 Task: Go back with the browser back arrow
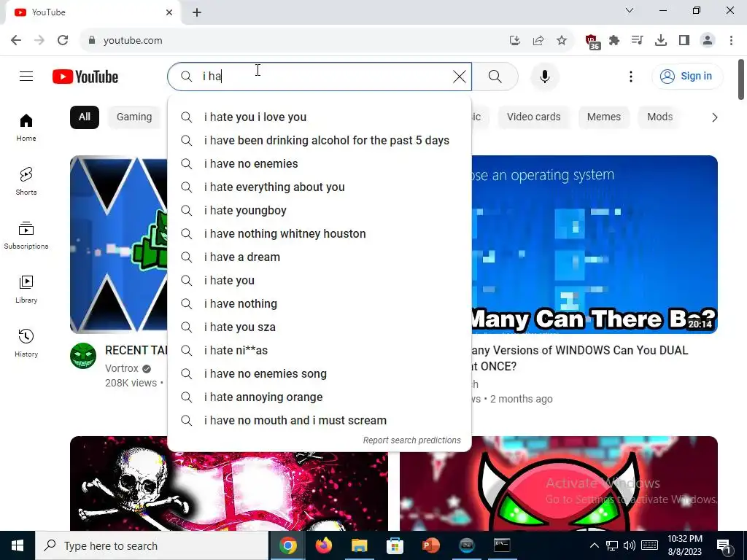point(16,40)
